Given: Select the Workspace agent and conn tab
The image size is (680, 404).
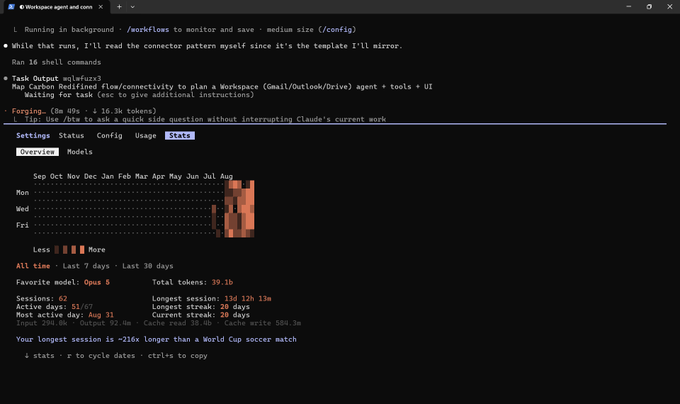Looking at the screenshot, I should 56,7.
